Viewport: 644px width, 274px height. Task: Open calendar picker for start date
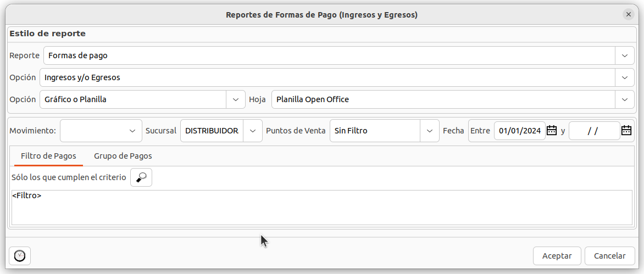552,131
